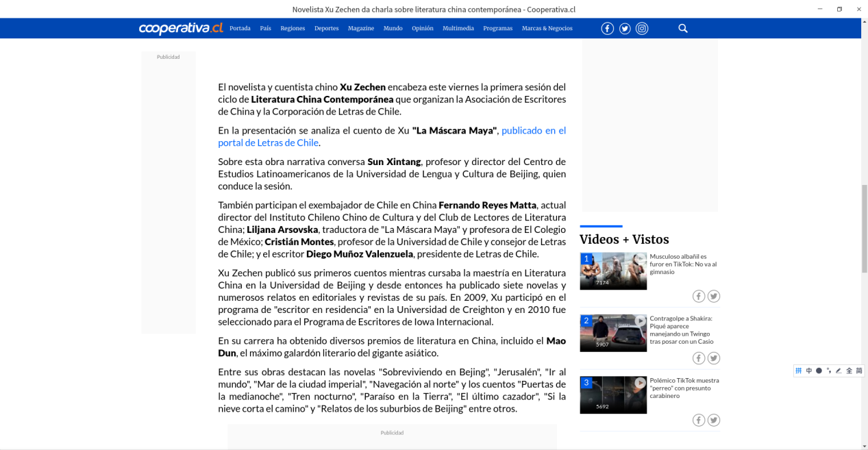Viewport: 868px width, 450px height.
Task: Open the Polémico TikTok video thumbnail
Action: (613, 395)
